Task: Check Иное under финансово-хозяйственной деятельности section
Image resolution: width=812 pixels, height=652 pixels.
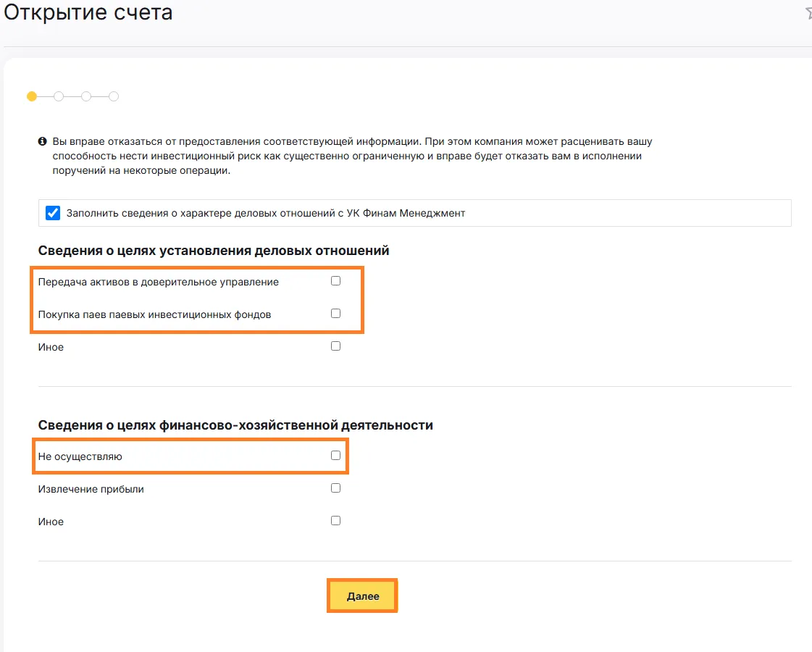Action: (x=335, y=520)
